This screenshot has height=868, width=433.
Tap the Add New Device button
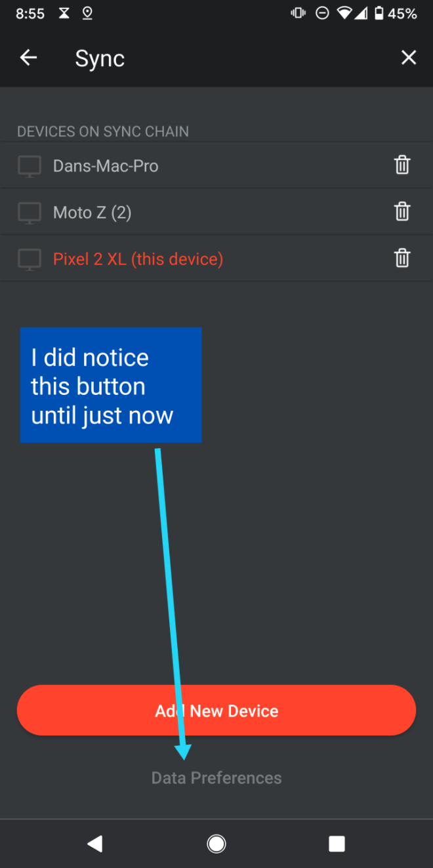[216, 711]
